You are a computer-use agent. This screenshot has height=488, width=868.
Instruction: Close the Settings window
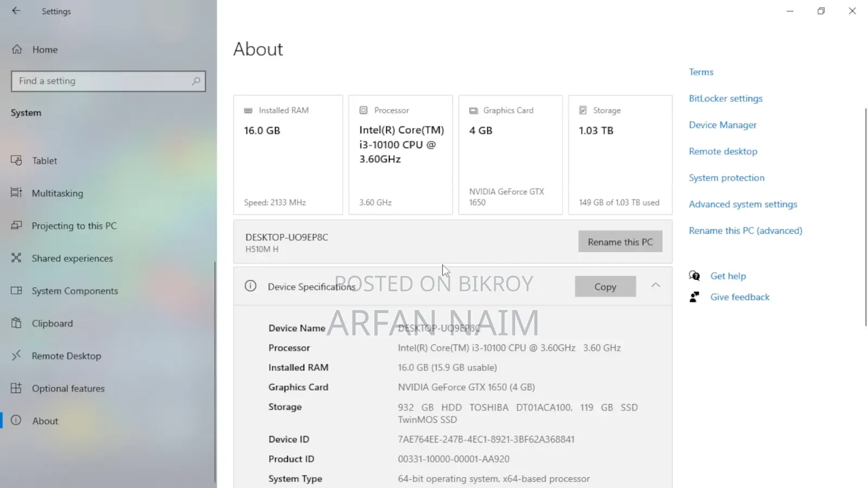point(852,11)
